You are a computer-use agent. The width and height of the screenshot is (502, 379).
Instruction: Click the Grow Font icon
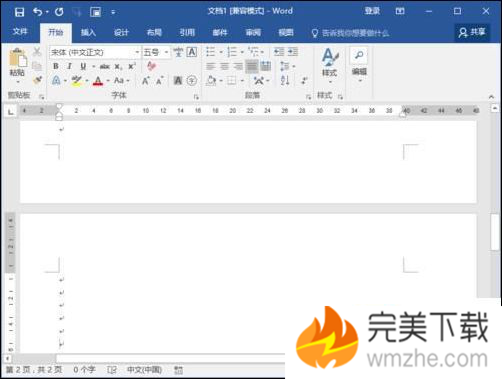coord(145,81)
